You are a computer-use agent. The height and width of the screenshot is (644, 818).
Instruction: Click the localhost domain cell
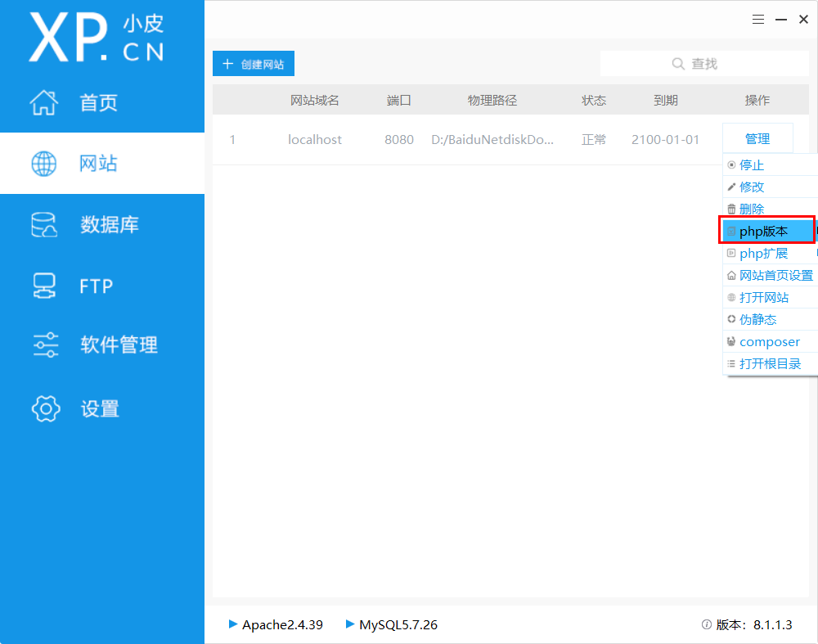click(315, 139)
